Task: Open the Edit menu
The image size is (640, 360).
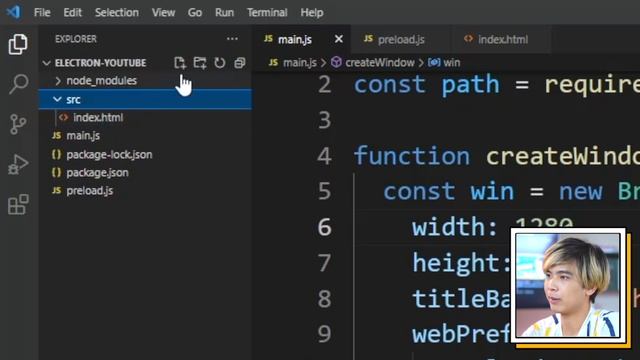Action: pos(72,13)
